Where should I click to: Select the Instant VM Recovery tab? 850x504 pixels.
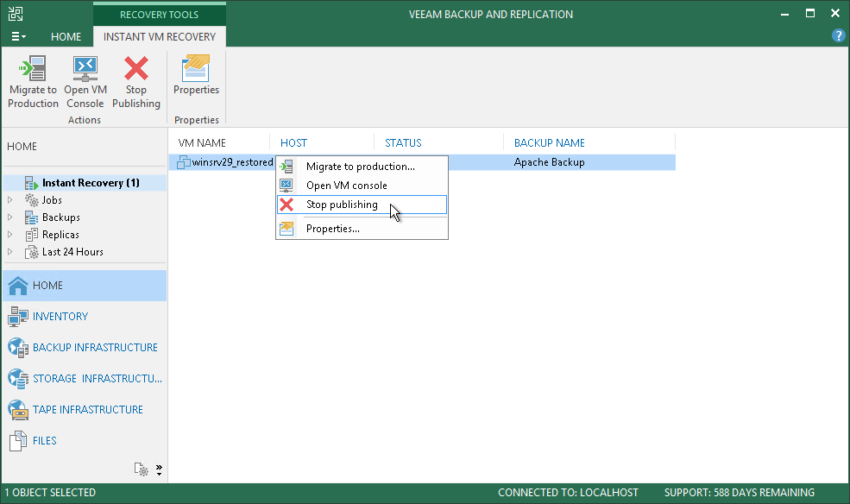(x=160, y=36)
